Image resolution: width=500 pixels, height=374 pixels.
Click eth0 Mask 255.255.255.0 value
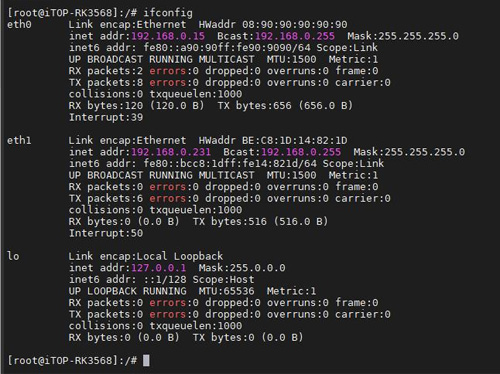click(418, 36)
